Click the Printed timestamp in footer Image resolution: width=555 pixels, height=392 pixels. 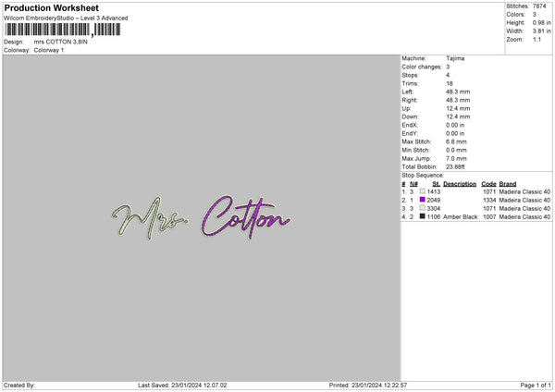click(368, 386)
